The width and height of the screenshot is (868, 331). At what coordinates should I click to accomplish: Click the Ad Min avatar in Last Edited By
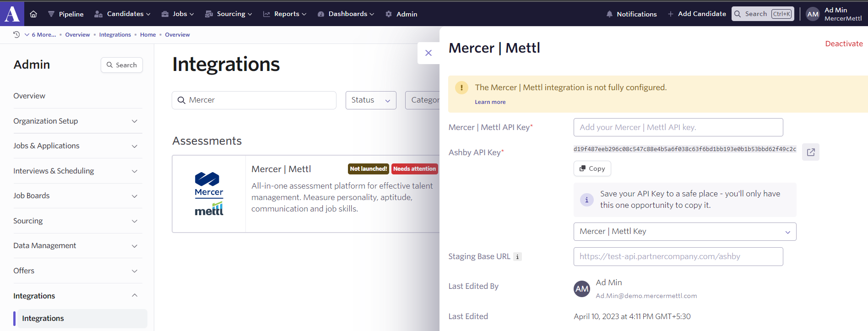pyautogui.click(x=582, y=289)
